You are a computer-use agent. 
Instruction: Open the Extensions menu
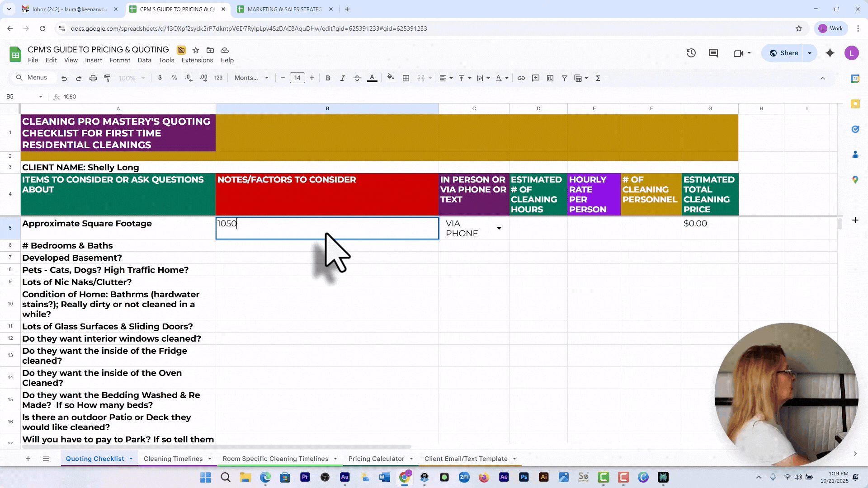click(197, 60)
